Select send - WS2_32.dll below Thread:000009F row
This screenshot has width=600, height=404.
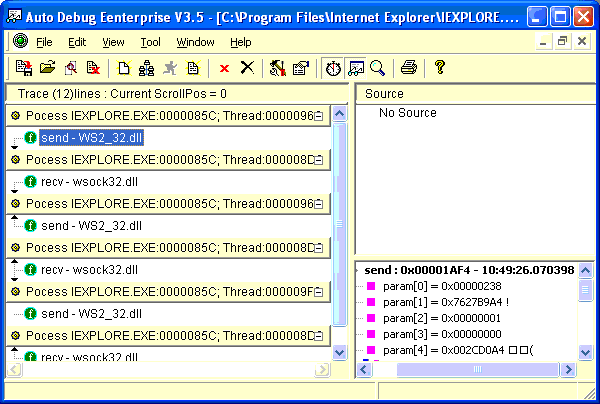pyautogui.click(x=91, y=314)
